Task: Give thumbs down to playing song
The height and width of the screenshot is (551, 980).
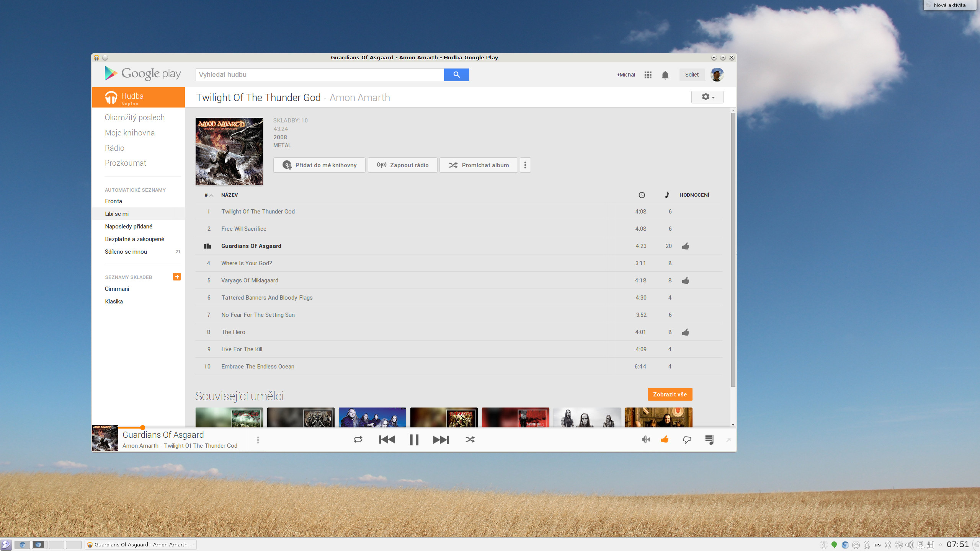Action: [x=687, y=440]
